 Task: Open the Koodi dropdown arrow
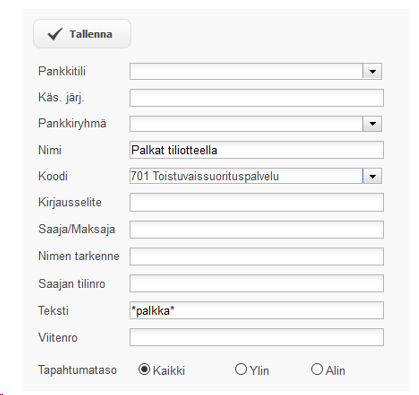(372, 176)
